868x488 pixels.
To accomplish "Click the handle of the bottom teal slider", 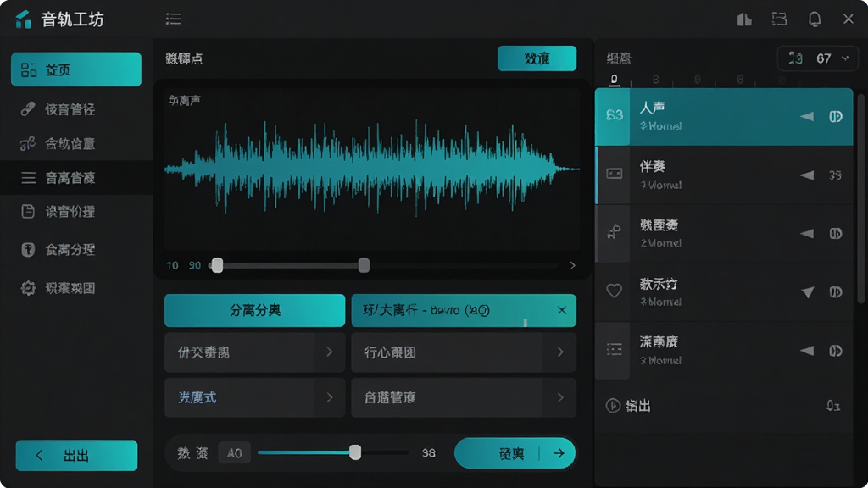I will (x=355, y=452).
